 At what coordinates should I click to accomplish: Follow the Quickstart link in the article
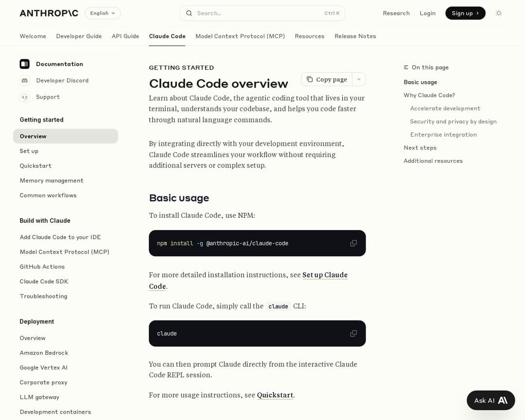(275, 395)
